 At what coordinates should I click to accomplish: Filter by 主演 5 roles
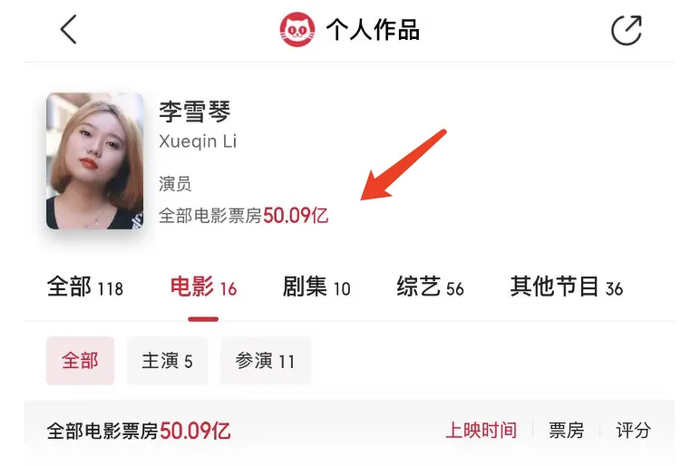[x=167, y=361]
